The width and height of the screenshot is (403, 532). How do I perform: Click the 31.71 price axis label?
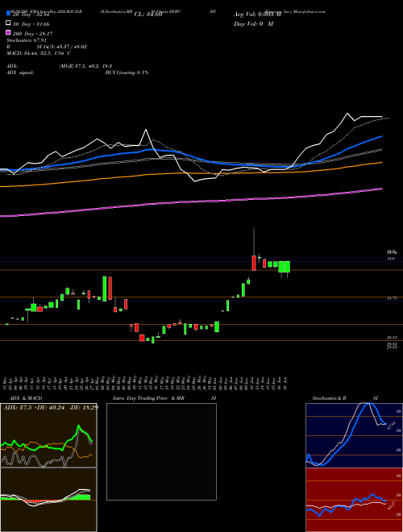[x=393, y=298]
